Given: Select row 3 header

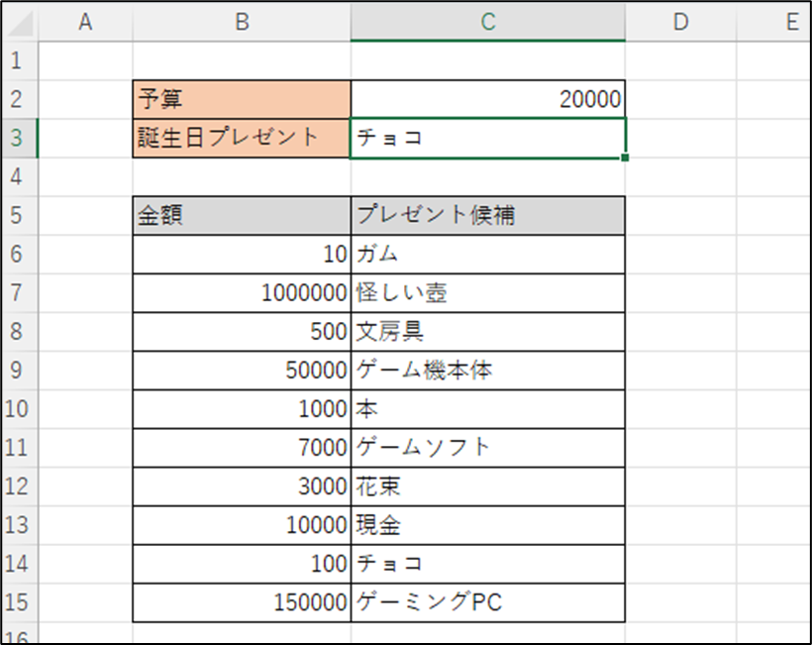Looking at the screenshot, I should pyautogui.click(x=19, y=138).
